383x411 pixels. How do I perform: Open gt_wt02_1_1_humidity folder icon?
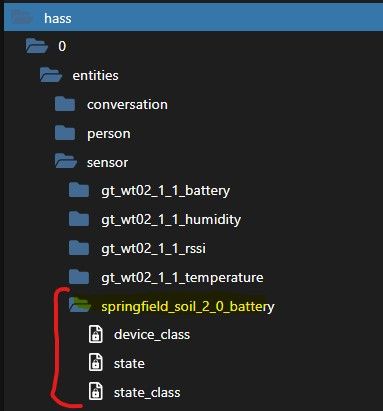pyautogui.click(x=79, y=219)
